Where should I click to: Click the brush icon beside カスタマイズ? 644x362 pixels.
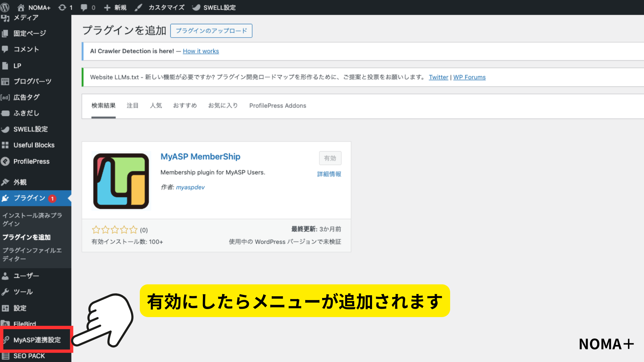point(138,7)
